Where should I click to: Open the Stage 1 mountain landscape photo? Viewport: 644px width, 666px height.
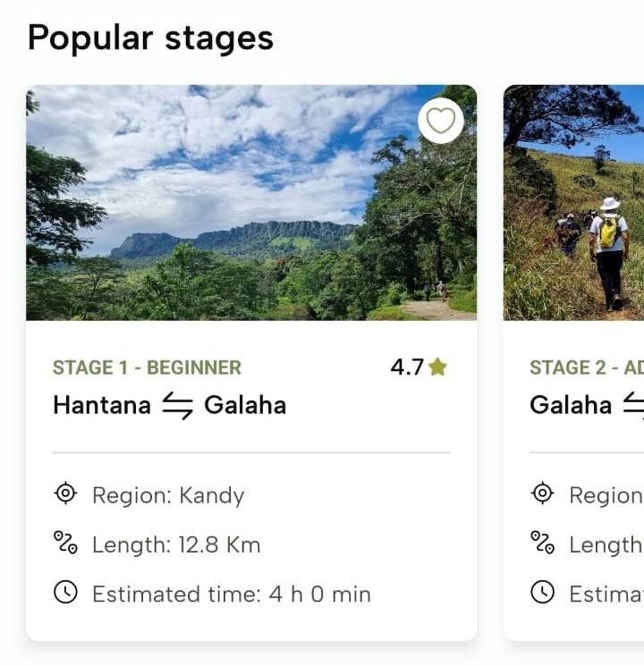tap(251, 203)
